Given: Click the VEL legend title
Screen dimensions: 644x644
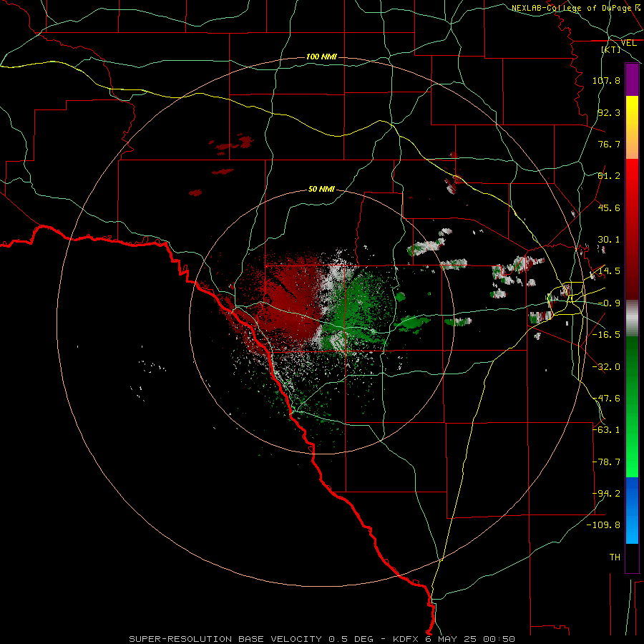Looking at the screenshot, I should pyautogui.click(x=628, y=43).
